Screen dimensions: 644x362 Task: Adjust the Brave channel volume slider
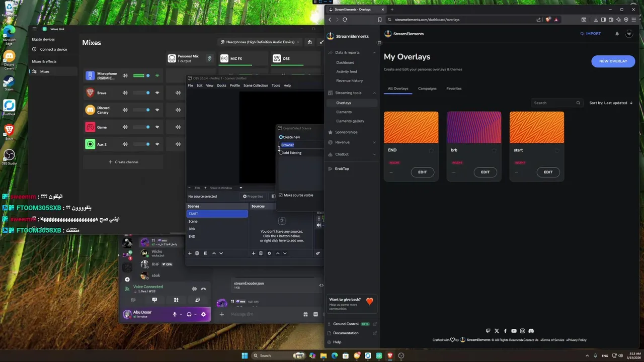pos(141,93)
